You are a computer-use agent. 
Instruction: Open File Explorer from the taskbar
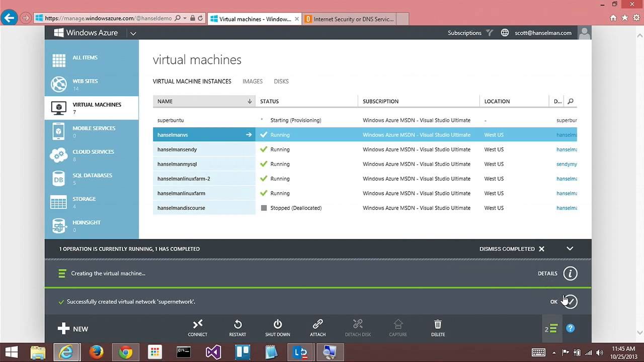[38, 352]
